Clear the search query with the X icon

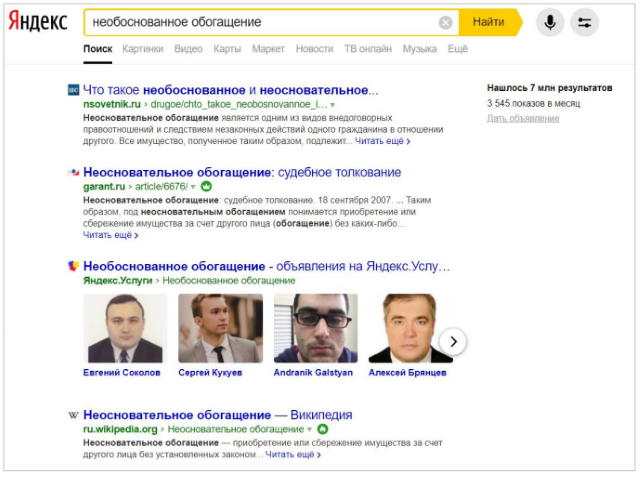[x=445, y=22]
